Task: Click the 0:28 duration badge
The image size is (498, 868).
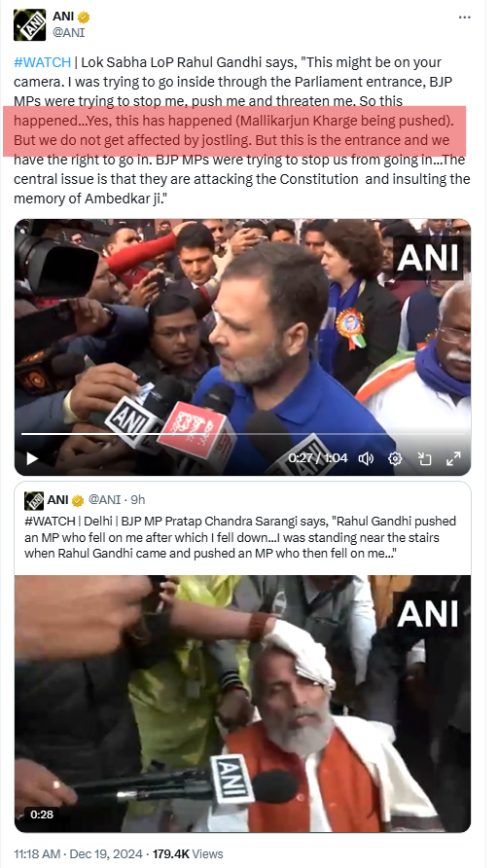Action: [42, 814]
